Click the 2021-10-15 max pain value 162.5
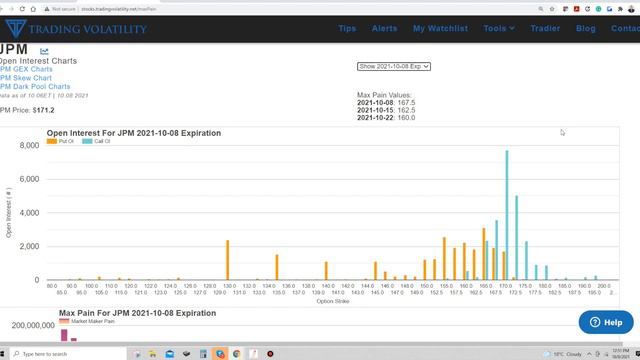Image resolution: width=640 pixels, height=360 pixels. [406, 110]
